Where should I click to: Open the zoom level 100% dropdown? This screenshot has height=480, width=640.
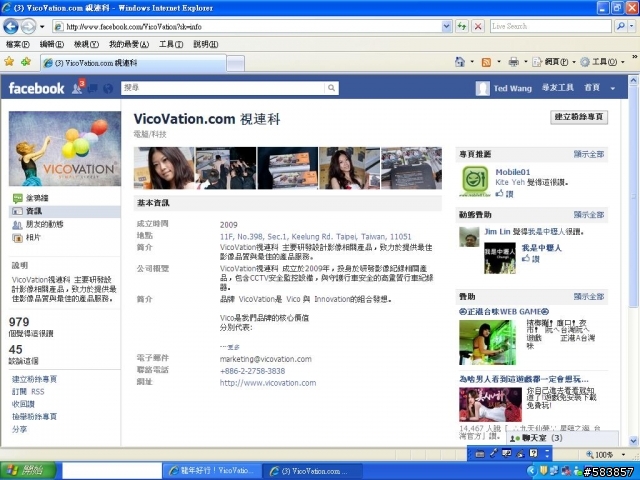[x=623, y=454]
